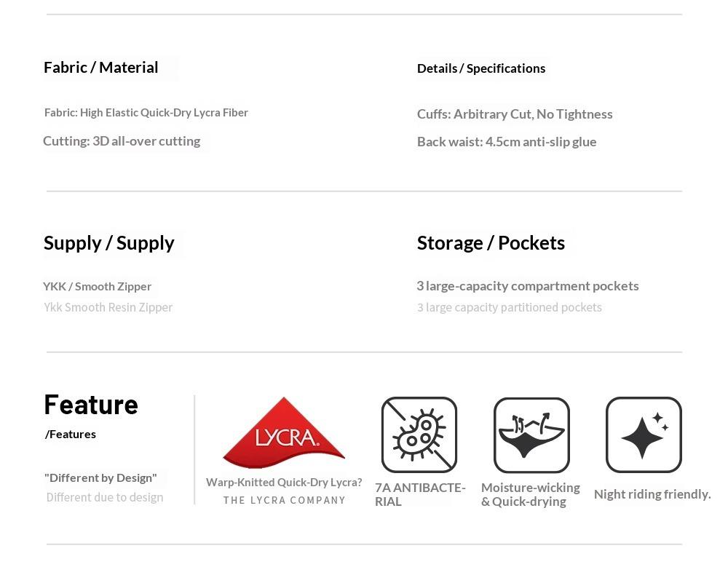
Task: Click the Fabric / Material heading
Action: pos(101,68)
